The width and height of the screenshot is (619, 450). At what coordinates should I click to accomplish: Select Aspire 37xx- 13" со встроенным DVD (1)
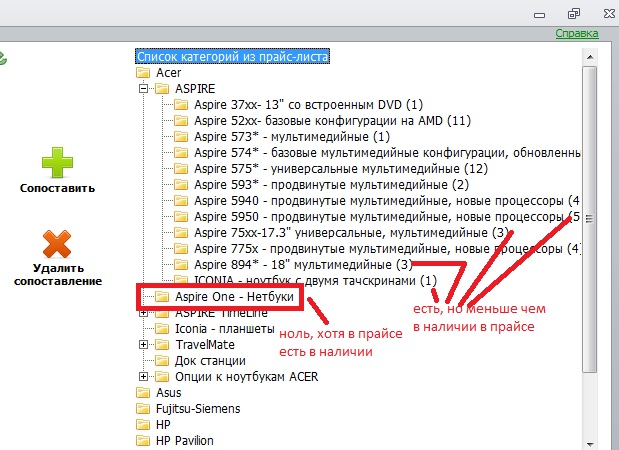coord(308,105)
